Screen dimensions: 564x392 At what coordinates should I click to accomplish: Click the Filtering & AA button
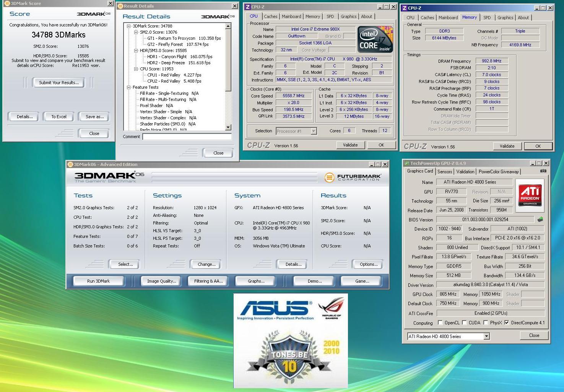(208, 281)
